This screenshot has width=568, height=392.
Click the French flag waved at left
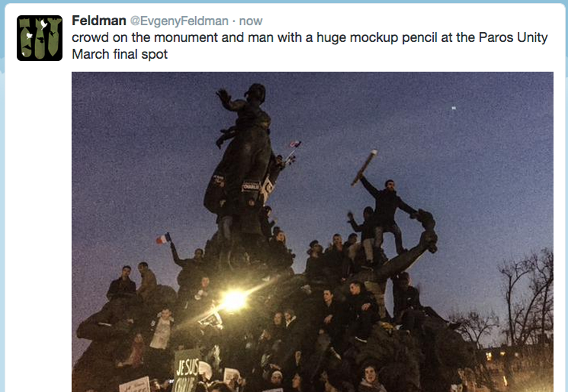coord(163,239)
